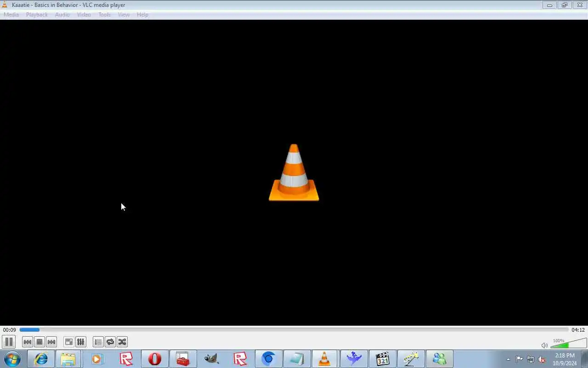Click the VLC cone in video area
The image size is (588, 368).
tap(294, 172)
